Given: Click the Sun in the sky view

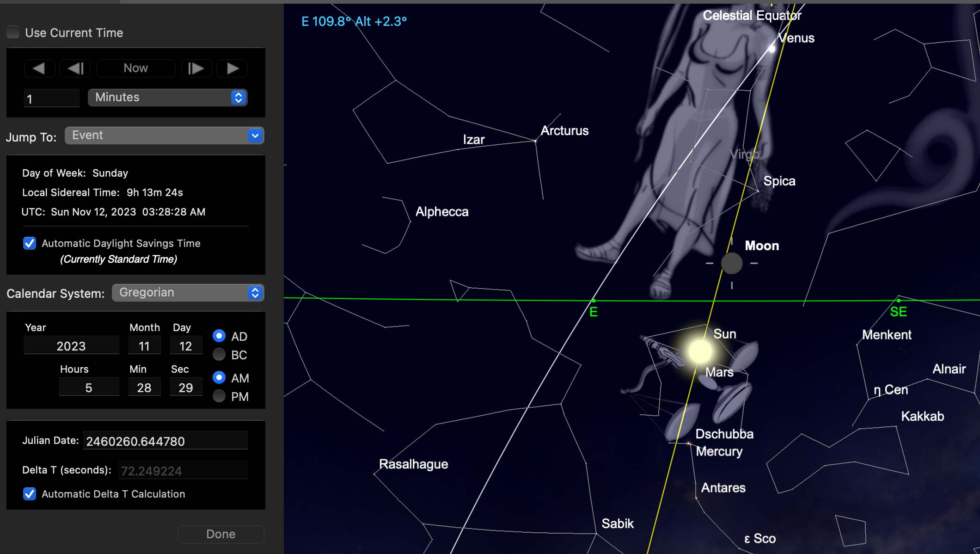Looking at the screenshot, I should pos(700,351).
